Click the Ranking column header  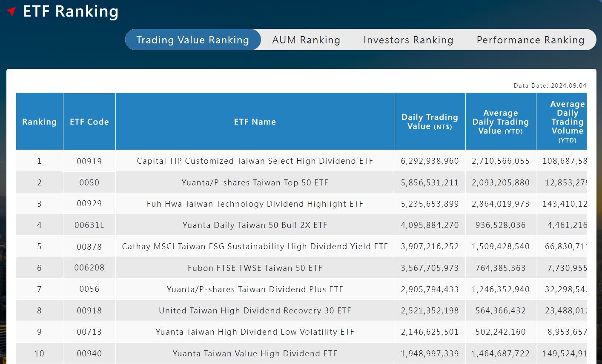(x=39, y=122)
